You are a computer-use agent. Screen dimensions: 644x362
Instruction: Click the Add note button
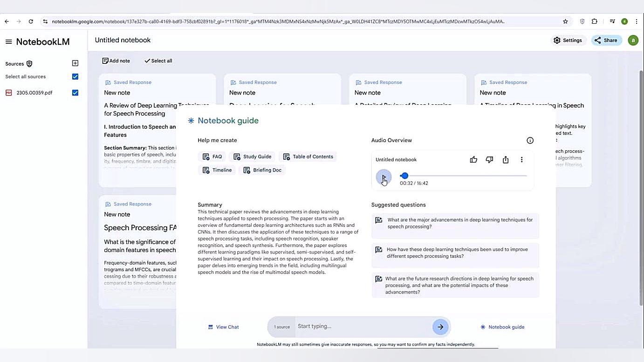(x=116, y=61)
